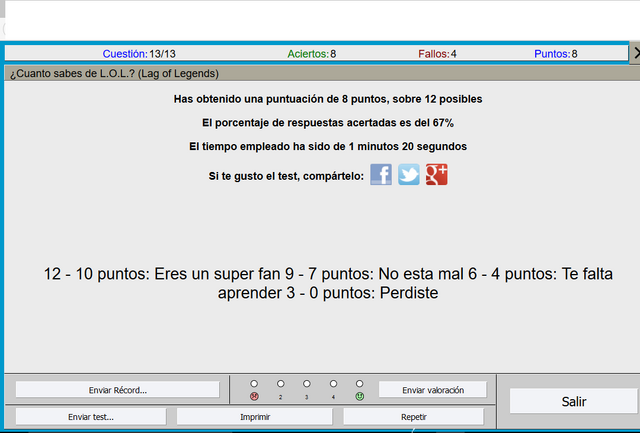
Task: Click the Puntos: 8 counter
Action: tap(556, 54)
